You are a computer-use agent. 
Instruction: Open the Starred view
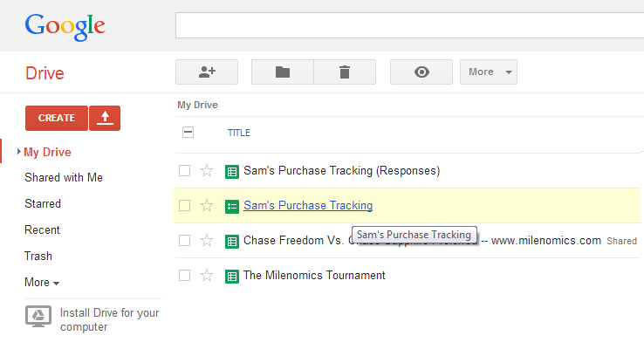click(43, 203)
